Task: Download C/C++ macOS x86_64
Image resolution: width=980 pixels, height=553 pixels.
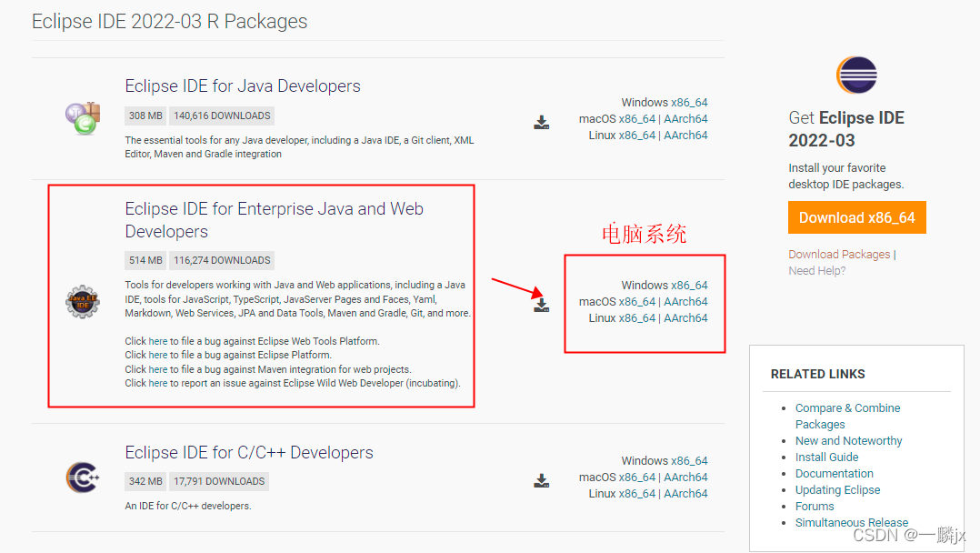Action: (x=637, y=478)
